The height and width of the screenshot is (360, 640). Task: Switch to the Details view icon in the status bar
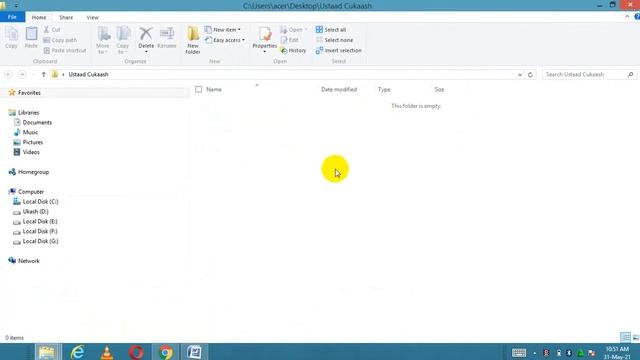pos(625,337)
